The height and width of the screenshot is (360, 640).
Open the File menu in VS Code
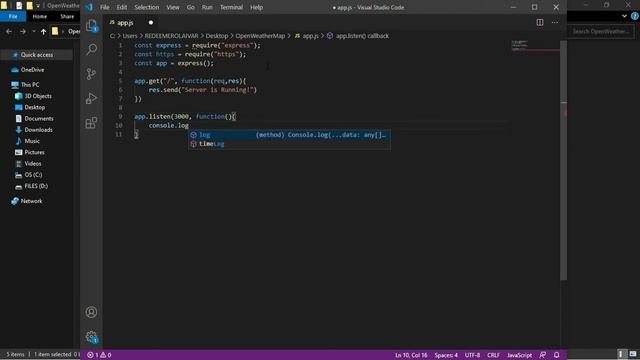[104, 7]
